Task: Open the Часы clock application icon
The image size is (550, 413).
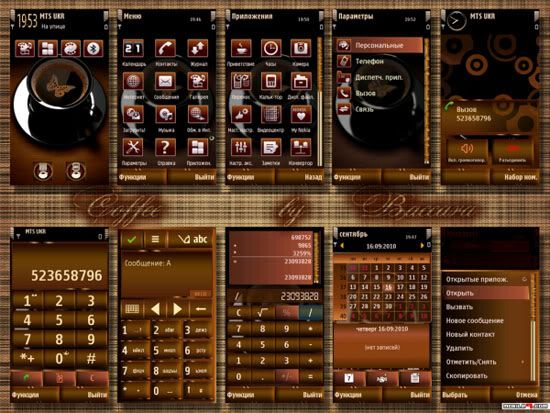Action: pyautogui.click(x=271, y=48)
